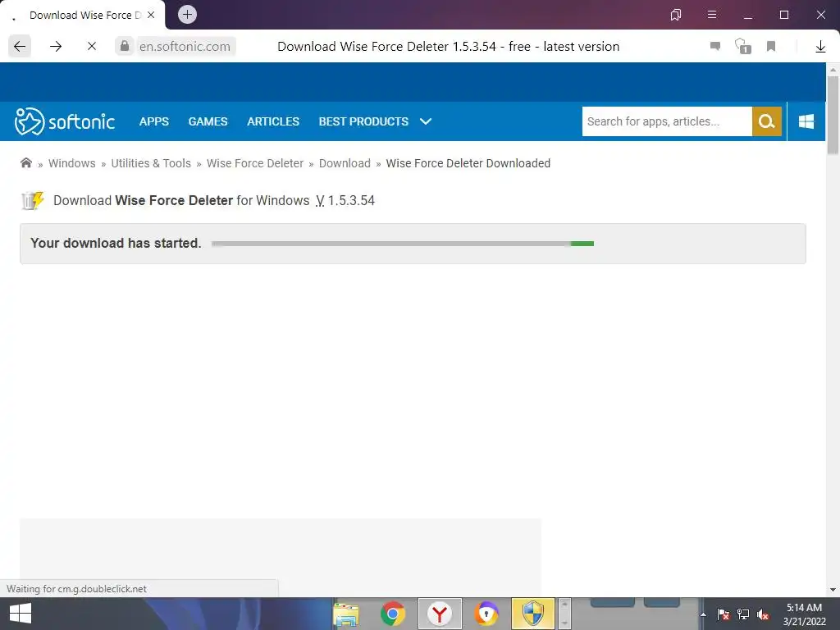Open the orange keyhole browser taskbar icon
The height and width of the screenshot is (630, 840).
pyautogui.click(x=486, y=614)
